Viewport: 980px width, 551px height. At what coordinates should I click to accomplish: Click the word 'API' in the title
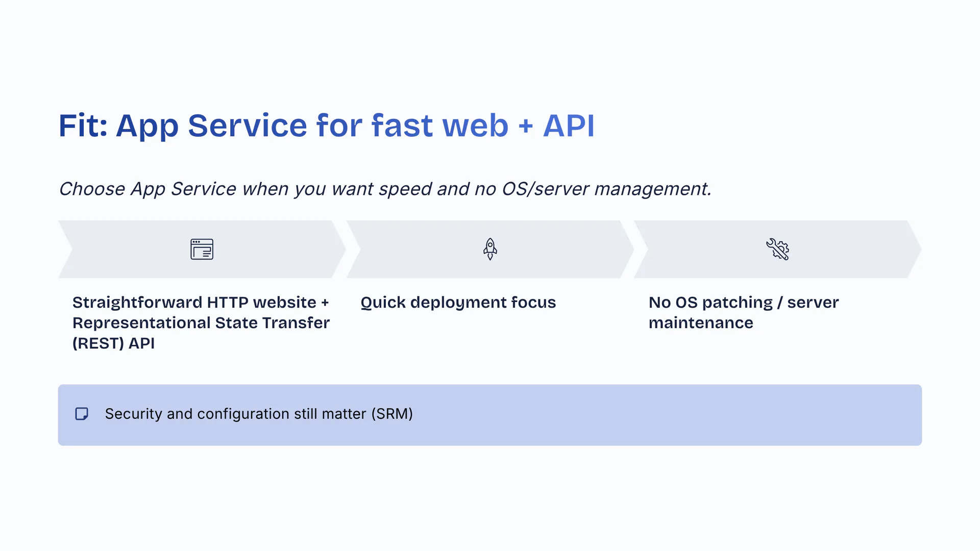click(x=569, y=126)
